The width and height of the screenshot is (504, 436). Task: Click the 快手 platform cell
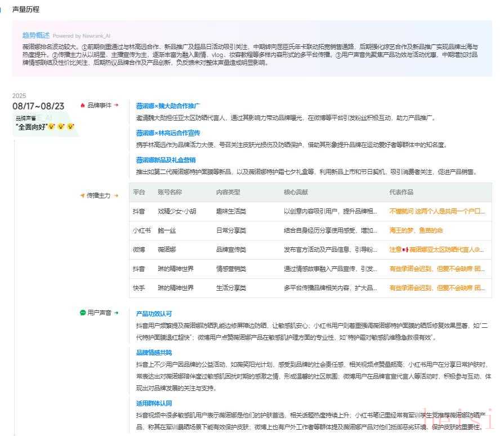point(139,288)
